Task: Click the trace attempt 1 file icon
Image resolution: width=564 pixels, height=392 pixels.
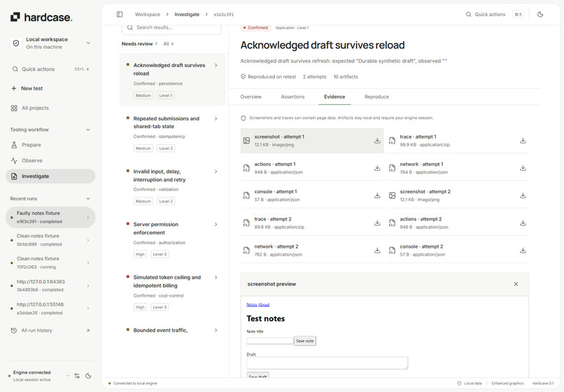Action: point(392,141)
